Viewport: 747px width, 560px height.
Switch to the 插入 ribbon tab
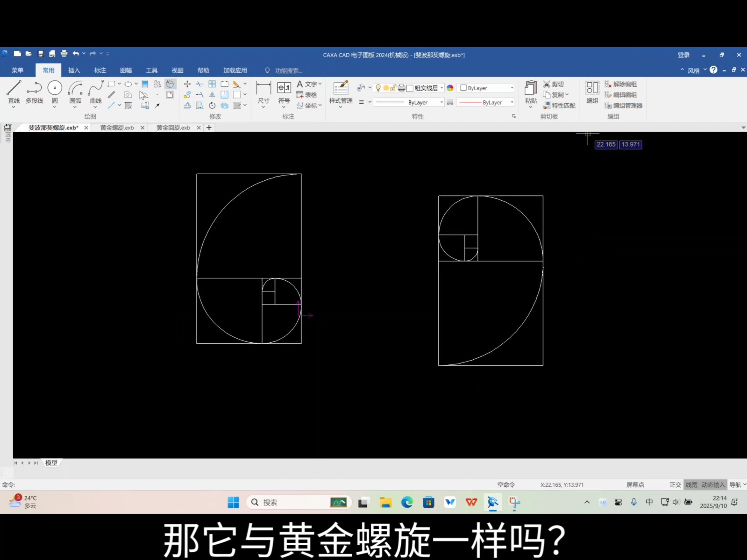click(x=74, y=70)
